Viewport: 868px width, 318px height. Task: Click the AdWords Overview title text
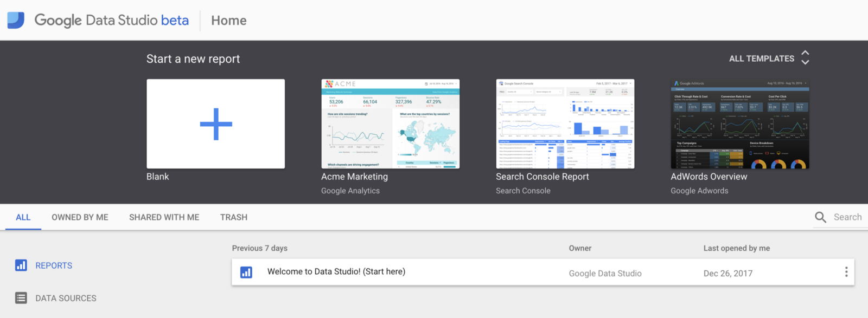pos(709,177)
